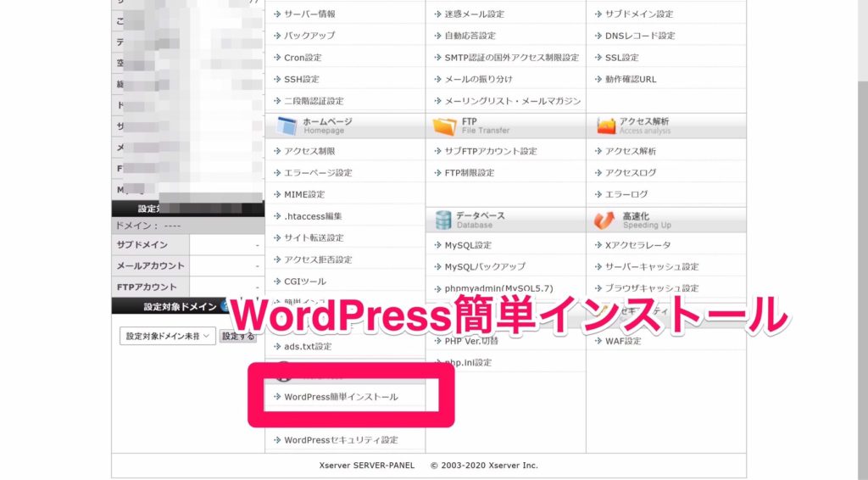Open MySQLバックアップ link
The width and height of the screenshot is (868, 480).
click(x=485, y=267)
